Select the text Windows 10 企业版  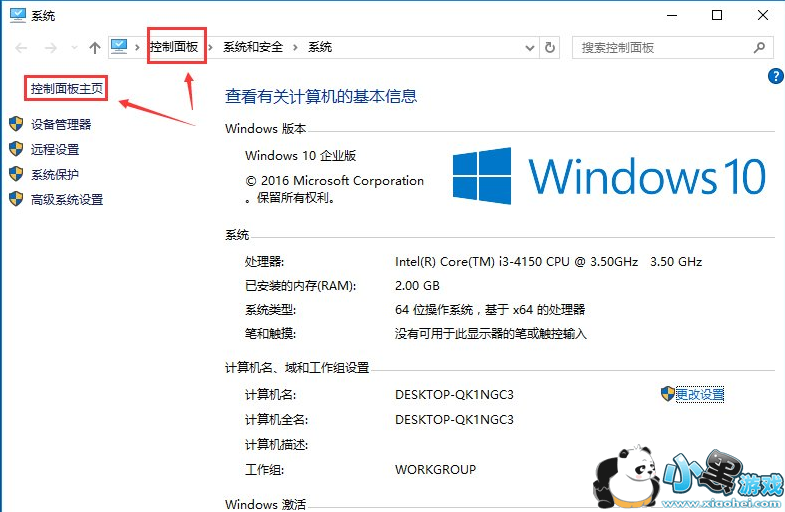tap(300, 156)
